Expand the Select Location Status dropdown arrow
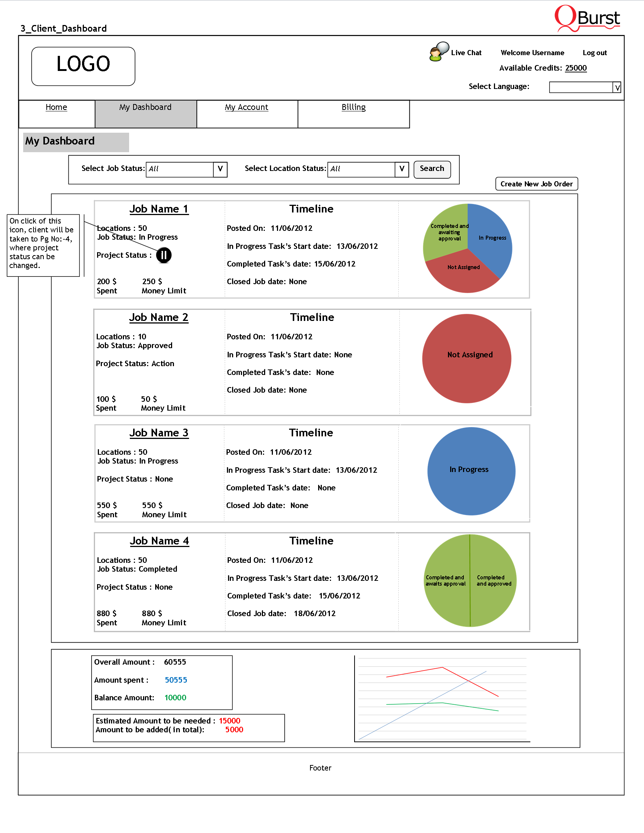The height and width of the screenshot is (833, 644). tap(402, 169)
